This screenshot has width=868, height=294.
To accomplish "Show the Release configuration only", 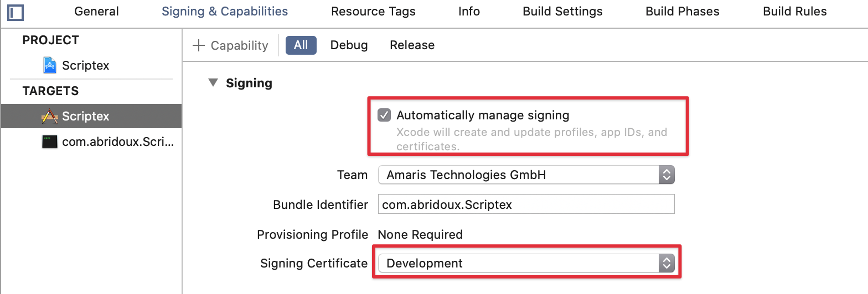I will pos(412,45).
